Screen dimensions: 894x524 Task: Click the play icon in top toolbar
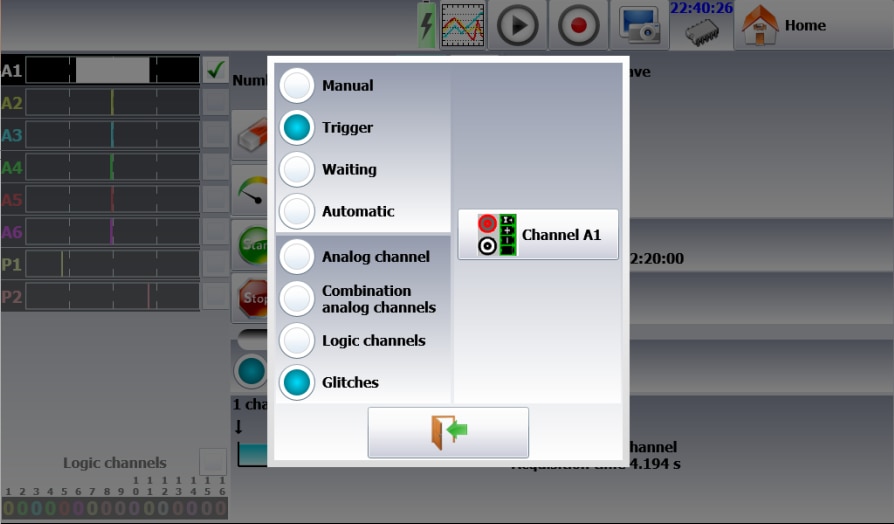click(x=517, y=25)
